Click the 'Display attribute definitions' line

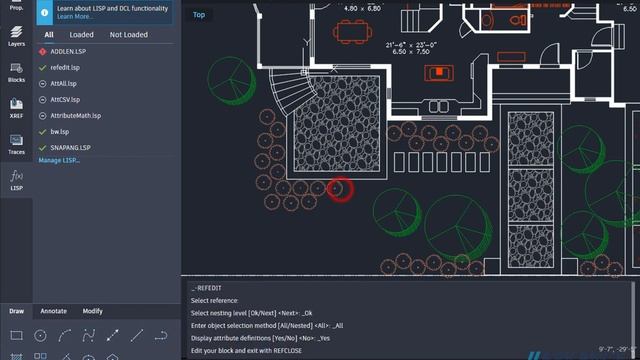(x=260, y=338)
